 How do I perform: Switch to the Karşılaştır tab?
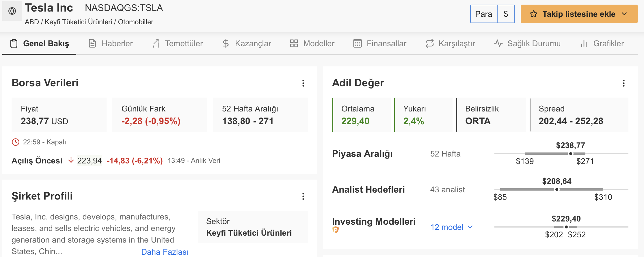point(450,44)
